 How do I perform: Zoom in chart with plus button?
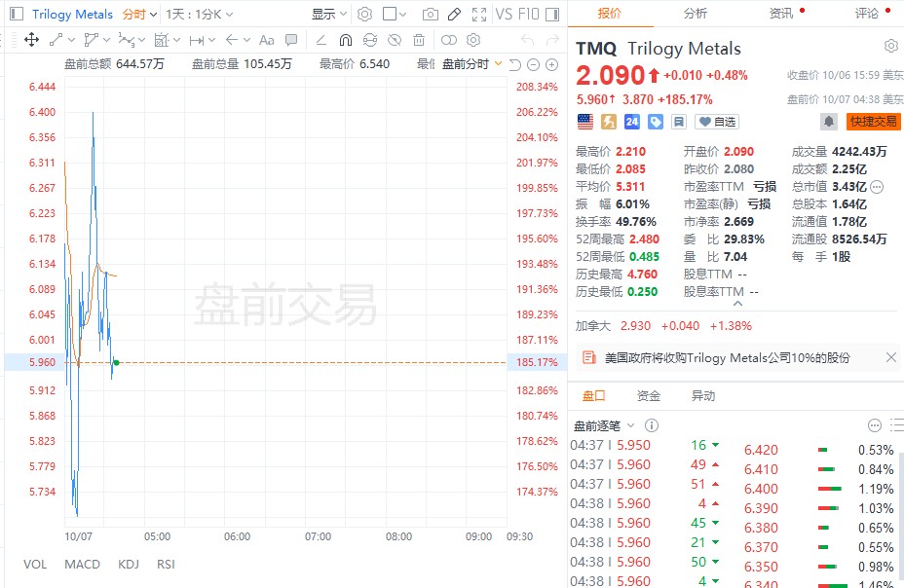(x=551, y=64)
